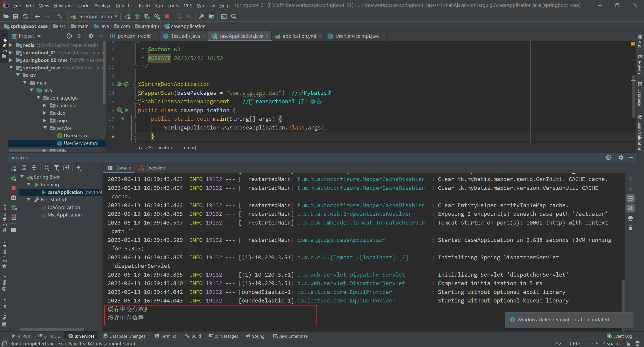
Task: Open the Event Log tool window button
Action: tap(619, 336)
